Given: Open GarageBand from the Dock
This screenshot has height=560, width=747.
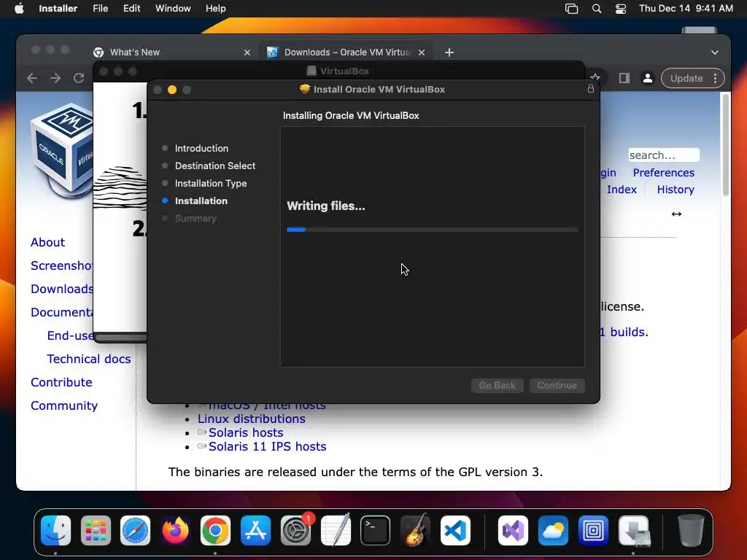Looking at the screenshot, I should [415, 530].
